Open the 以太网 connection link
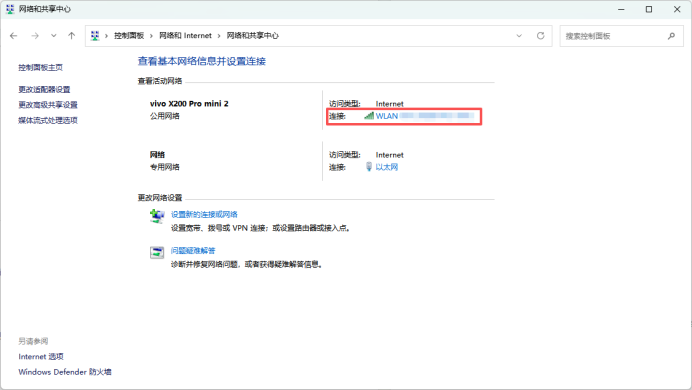The height and width of the screenshot is (390, 692). (x=387, y=167)
